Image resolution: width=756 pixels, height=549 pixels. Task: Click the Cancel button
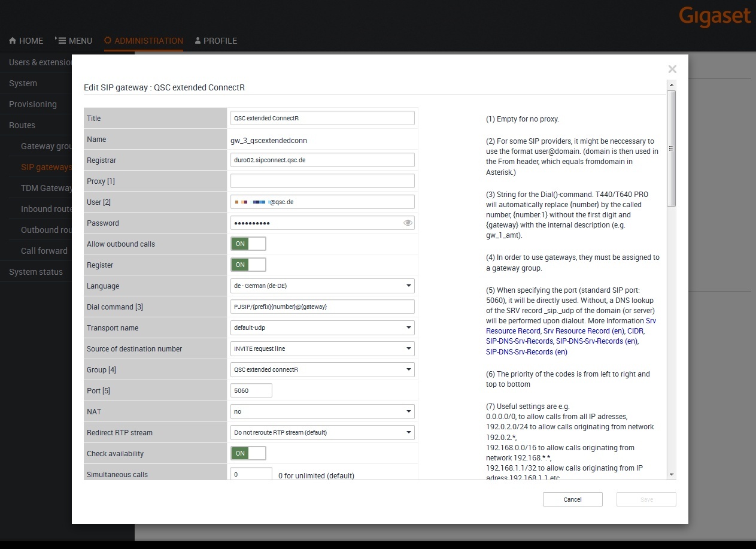(572, 499)
